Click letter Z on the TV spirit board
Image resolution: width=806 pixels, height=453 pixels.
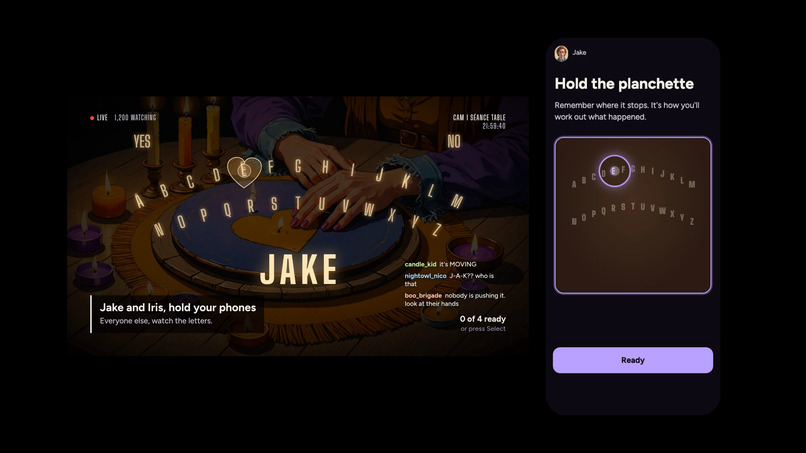[436, 229]
